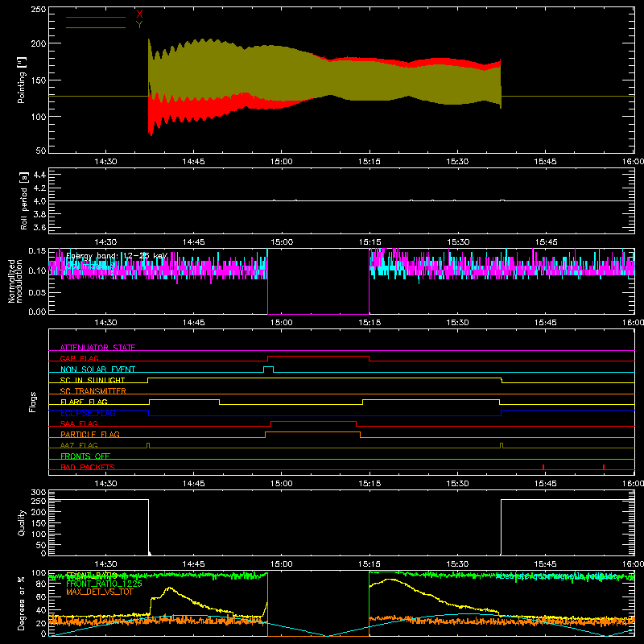Click the 250 tick on Pointing axis
This screenshot has height=644, width=644.
[x=38, y=10]
